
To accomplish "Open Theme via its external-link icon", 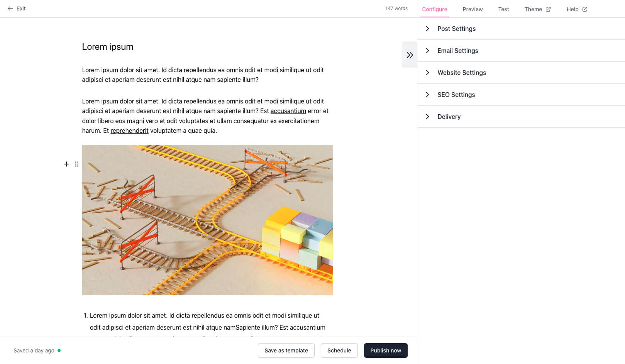I will pos(548,9).
